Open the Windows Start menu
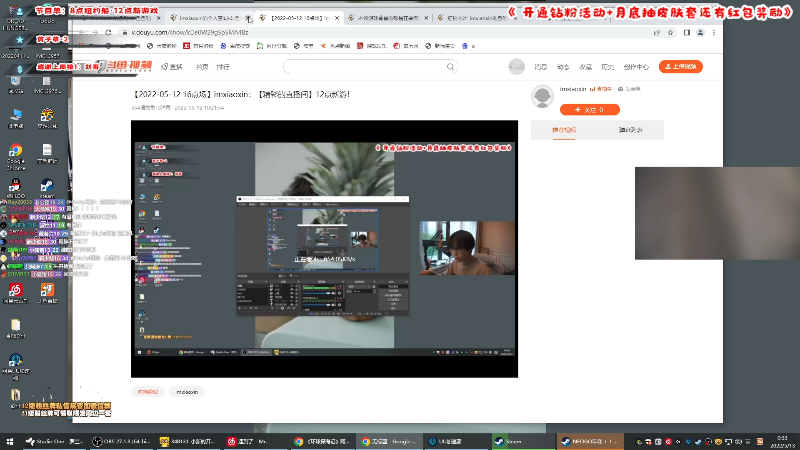The height and width of the screenshot is (450, 800). (9, 441)
